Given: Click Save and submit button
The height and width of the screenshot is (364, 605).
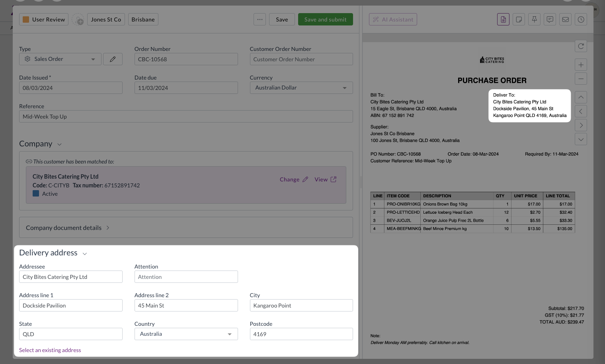Looking at the screenshot, I should tap(325, 19).
